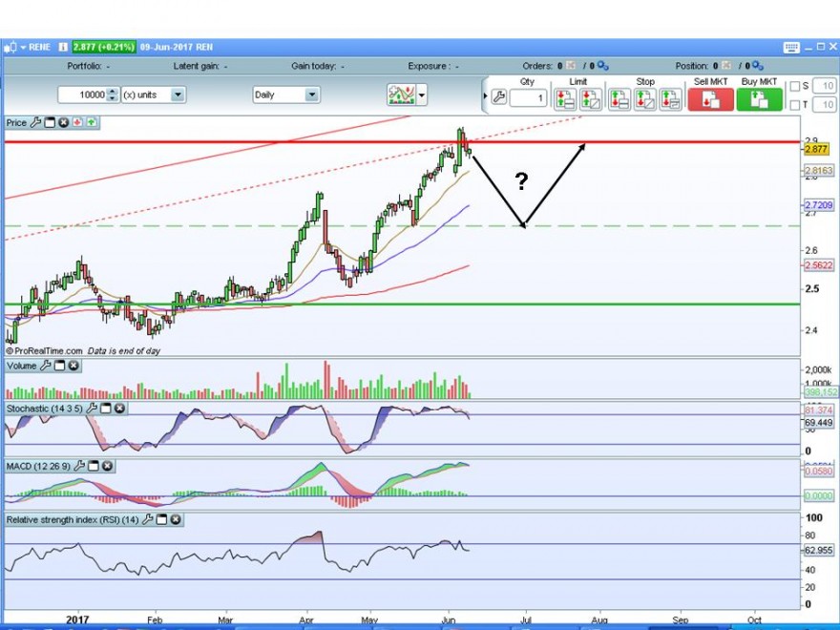
Task: Maximize the Volume panel
Action: (x=59, y=366)
